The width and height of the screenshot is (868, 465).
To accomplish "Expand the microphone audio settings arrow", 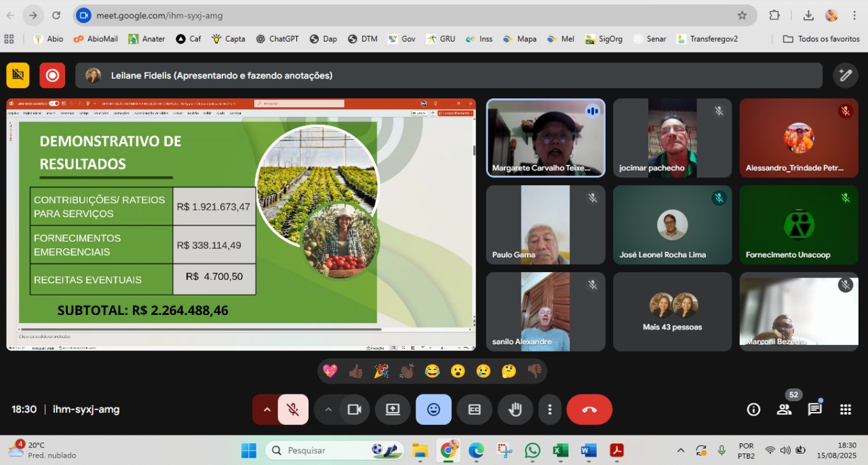I will click(267, 409).
